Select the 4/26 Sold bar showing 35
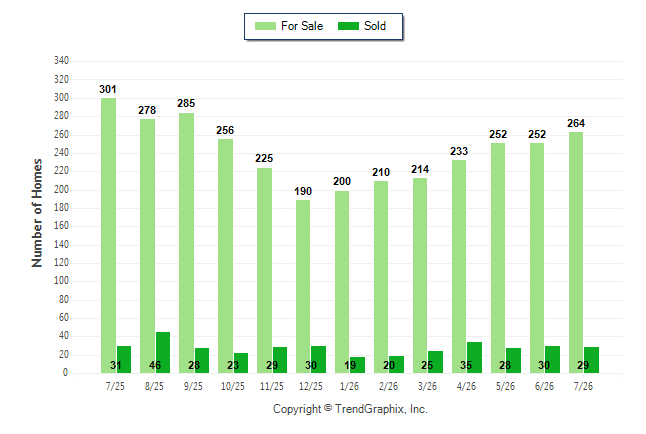 [474, 357]
